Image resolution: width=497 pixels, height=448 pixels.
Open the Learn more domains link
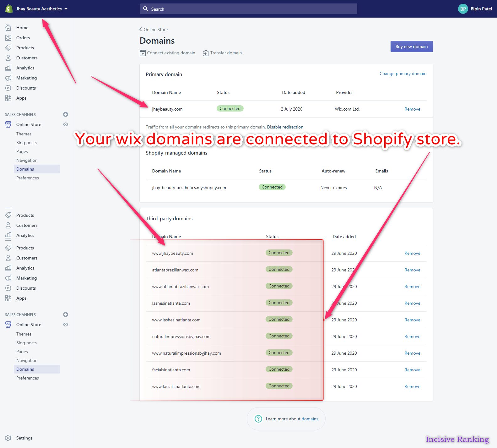coord(310,419)
